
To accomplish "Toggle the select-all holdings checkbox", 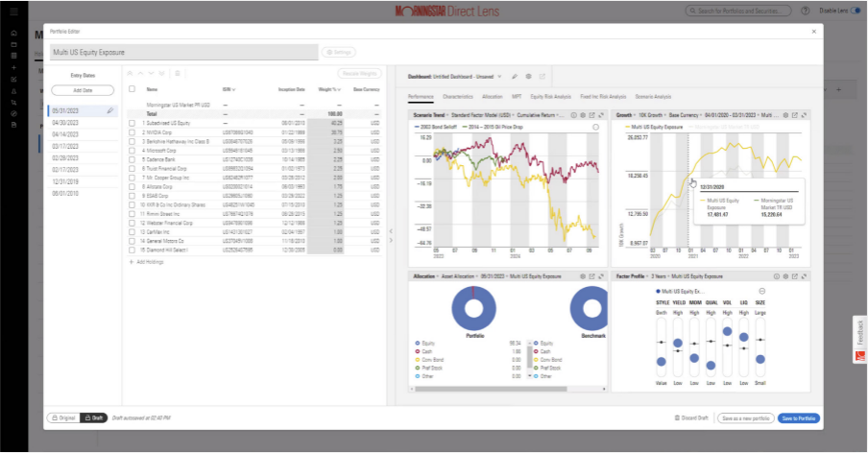I will (x=132, y=88).
